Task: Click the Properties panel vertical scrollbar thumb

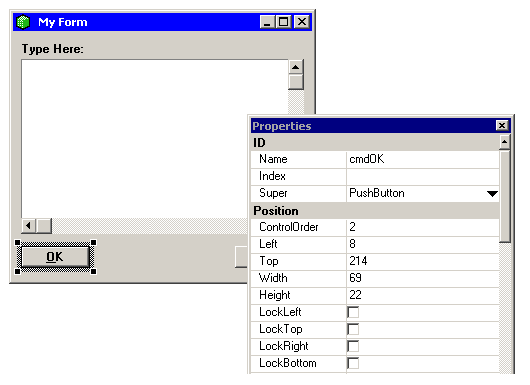Action: pyautogui.click(x=505, y=196)
